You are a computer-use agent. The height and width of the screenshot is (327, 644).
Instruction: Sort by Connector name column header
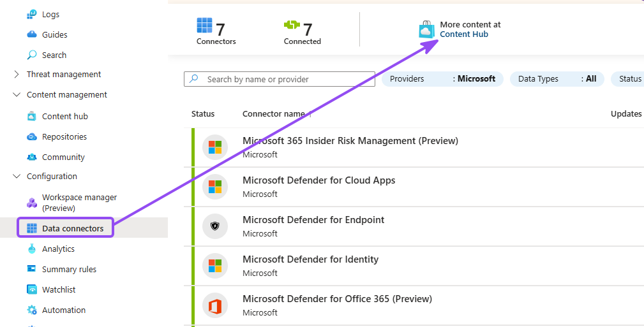274,113
